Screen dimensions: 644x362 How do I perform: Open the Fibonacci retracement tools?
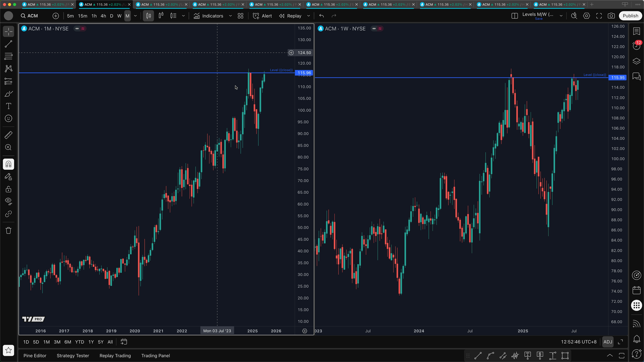point(9,56)
